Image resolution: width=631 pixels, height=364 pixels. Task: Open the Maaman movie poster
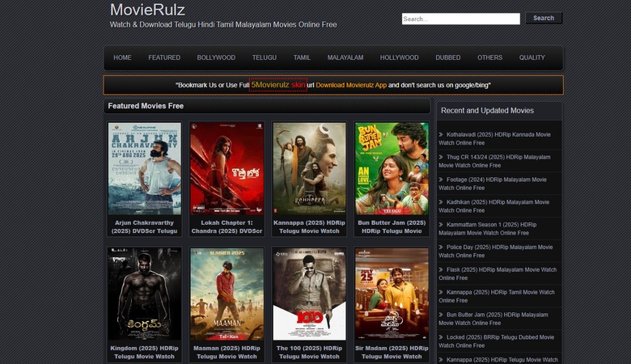click(x=227, y=294)
